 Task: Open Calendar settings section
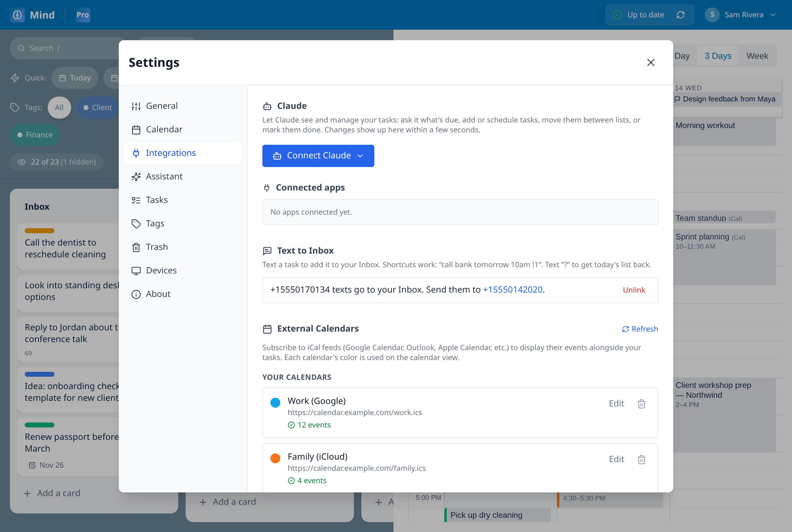183,130
